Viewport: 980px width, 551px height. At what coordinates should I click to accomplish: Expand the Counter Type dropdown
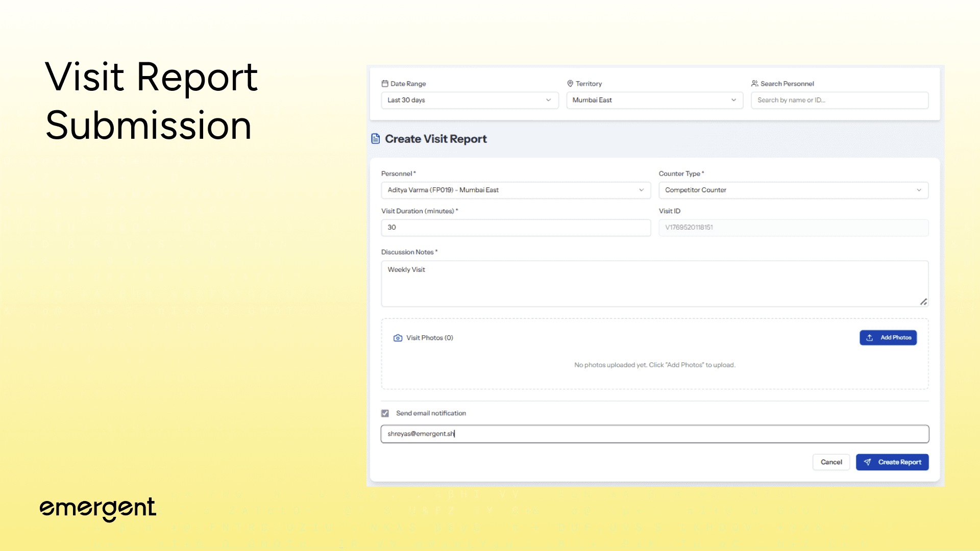click(793, 190)
